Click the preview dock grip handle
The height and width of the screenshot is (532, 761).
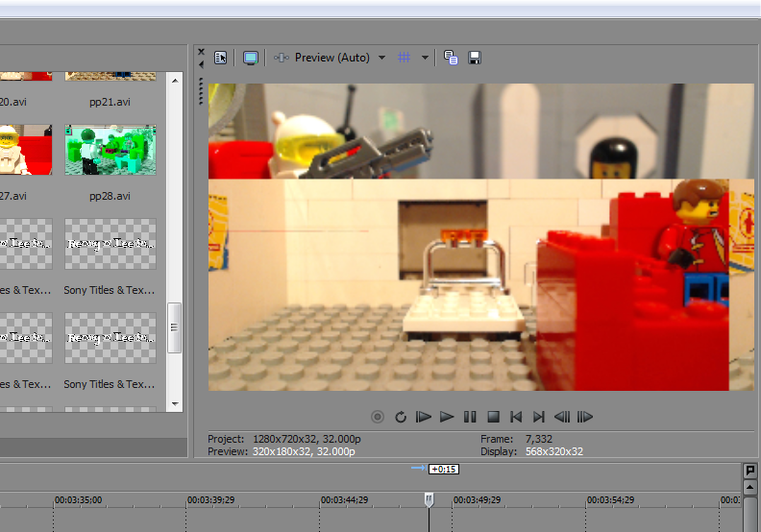201,91
